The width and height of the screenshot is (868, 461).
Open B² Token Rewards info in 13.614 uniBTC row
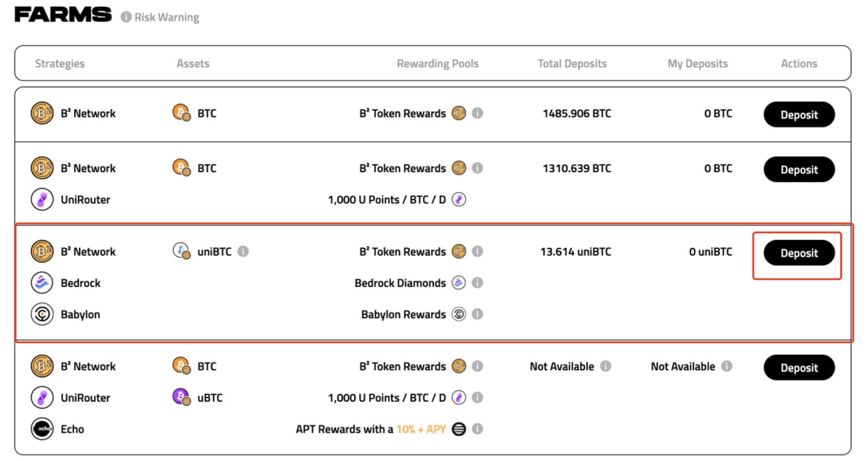pos(477,252)
